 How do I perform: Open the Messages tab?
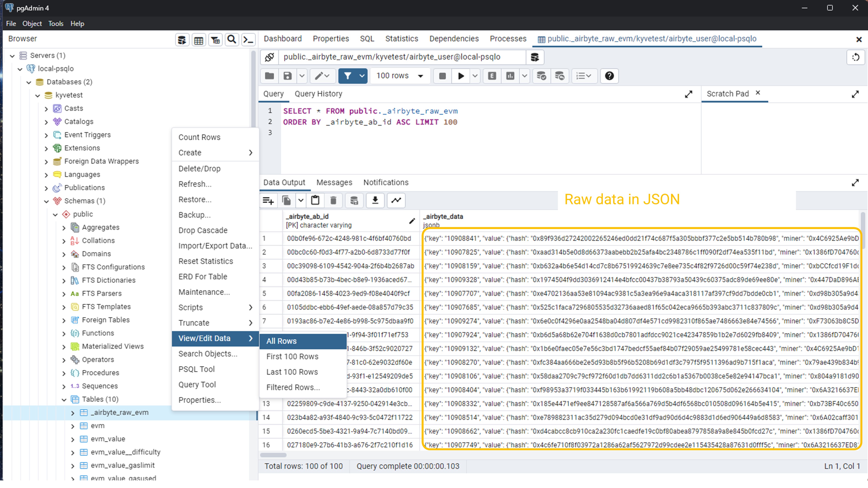[x=334, y=182]
